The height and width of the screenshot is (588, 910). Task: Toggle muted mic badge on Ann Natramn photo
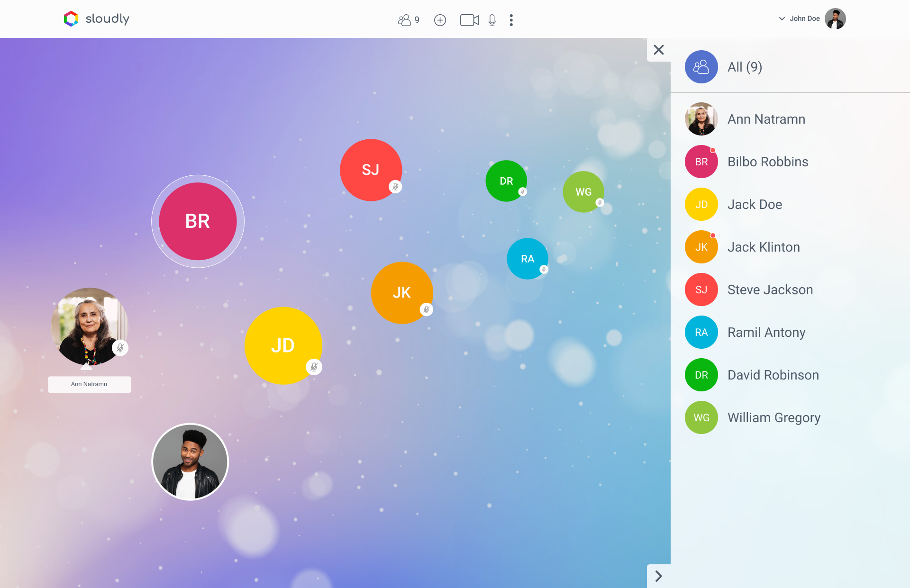click(x=120, y=348)
